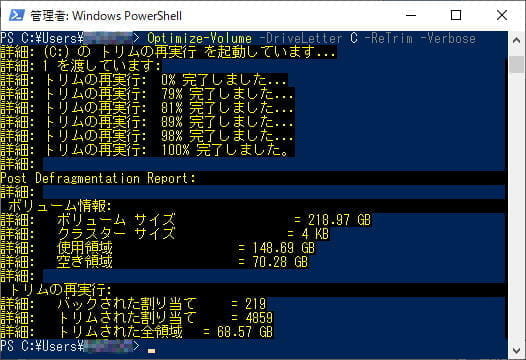Click the scrollbar down arrow

(x=517, y=351)
